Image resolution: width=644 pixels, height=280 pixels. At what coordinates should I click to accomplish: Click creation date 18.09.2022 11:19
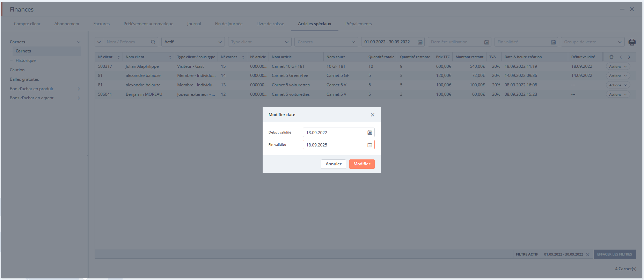point(521,66)
